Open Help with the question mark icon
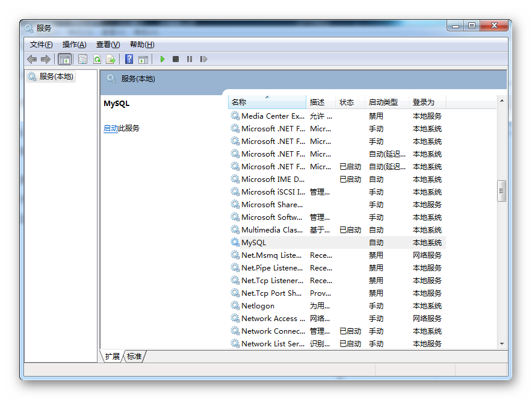 pyautogui.click(x=129, y=59)
